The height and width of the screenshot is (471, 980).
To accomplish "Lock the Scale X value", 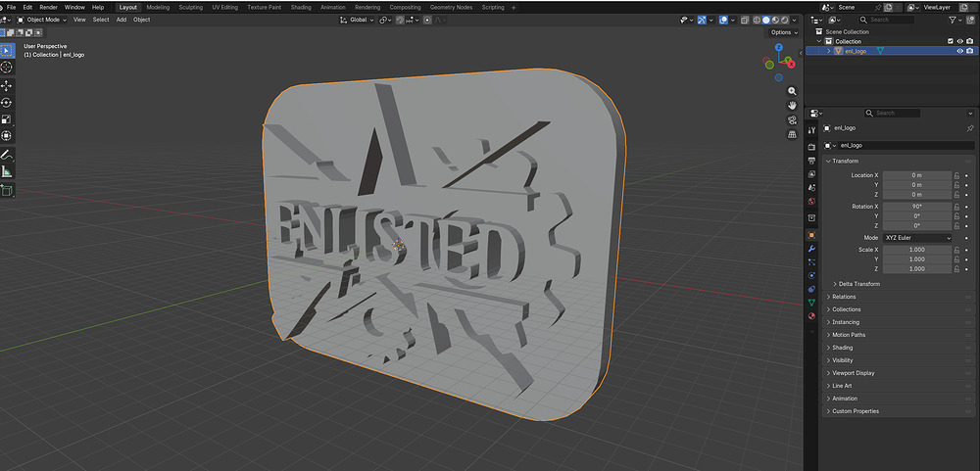I will (956, 250).
